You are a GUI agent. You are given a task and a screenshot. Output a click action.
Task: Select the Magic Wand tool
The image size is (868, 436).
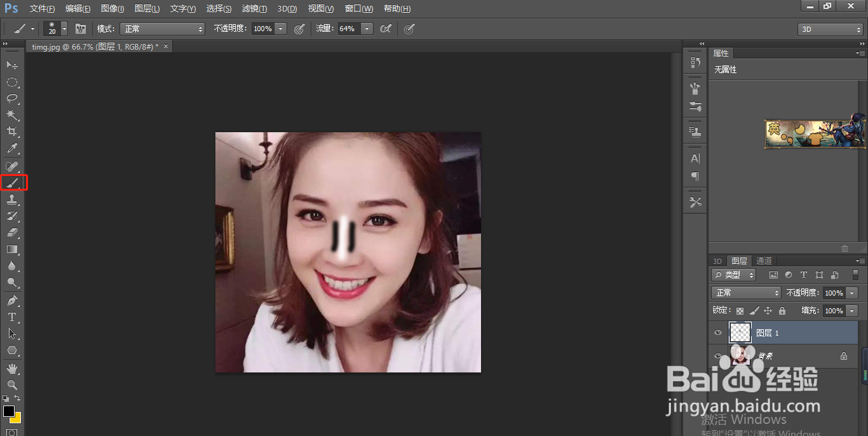click(x=12, y=115)
